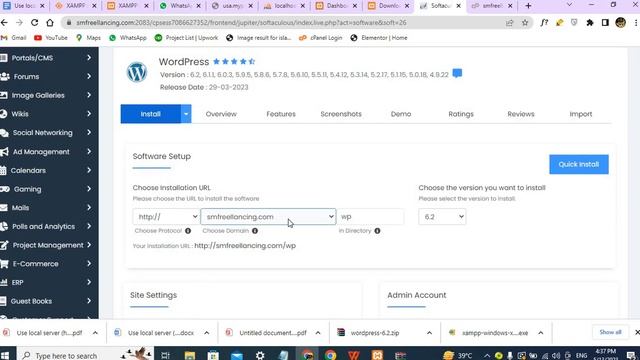
Task: Bookmark this page with the star icon
Action: [x=525, y=23]
